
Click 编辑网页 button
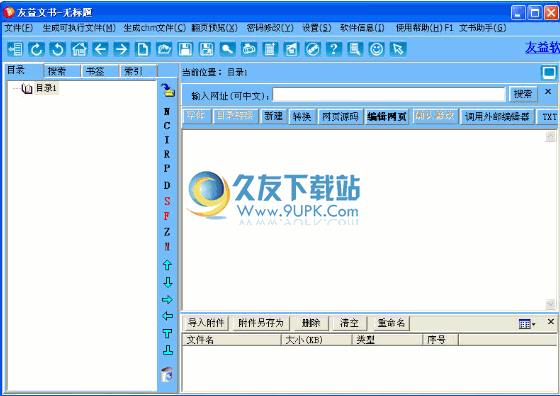pyautogui.click(x=387, y=116)
